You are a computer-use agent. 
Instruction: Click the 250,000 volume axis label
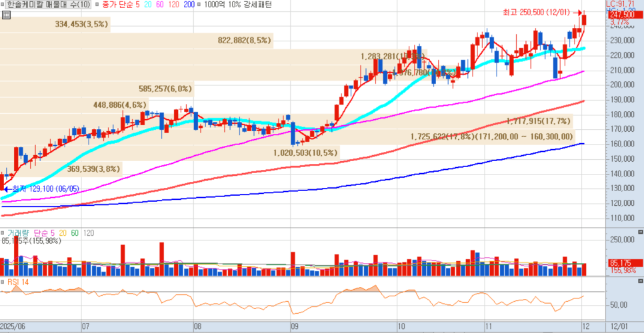(623, 240)
